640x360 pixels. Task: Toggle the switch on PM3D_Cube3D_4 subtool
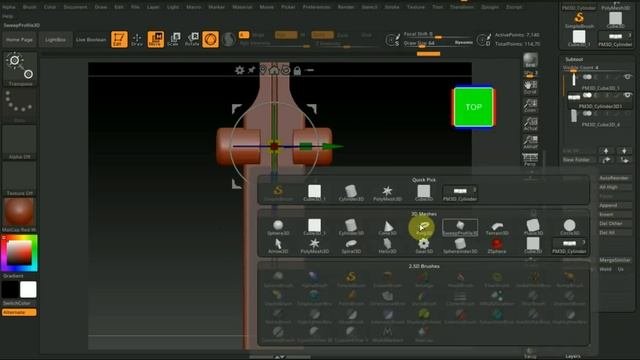pyautogui.click(x=587, y=113)
